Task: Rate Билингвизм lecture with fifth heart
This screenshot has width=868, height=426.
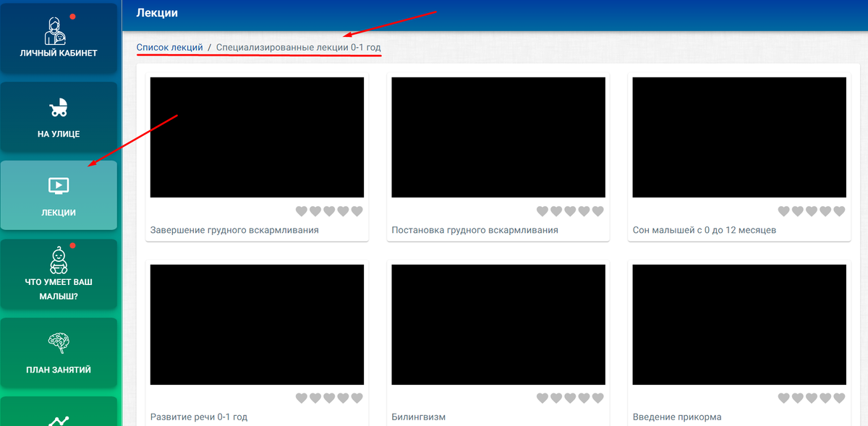Action: tap(597, 399)
